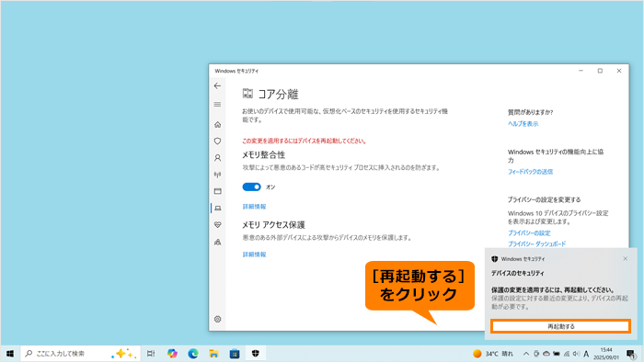Close the Windows セキュリティ window
Image resolution: width=644 pixels, height=362 pixels.
pyautogui.click(x=619, y=71)
